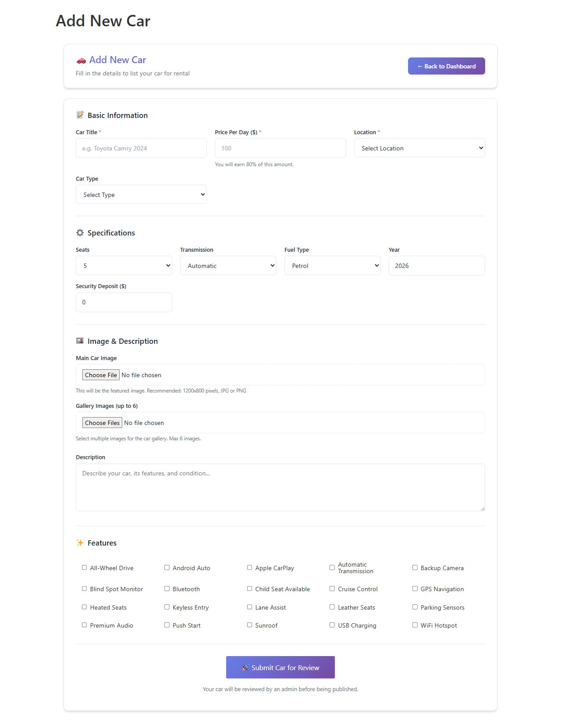Focus the Car Title input field

tap(141, 148)
